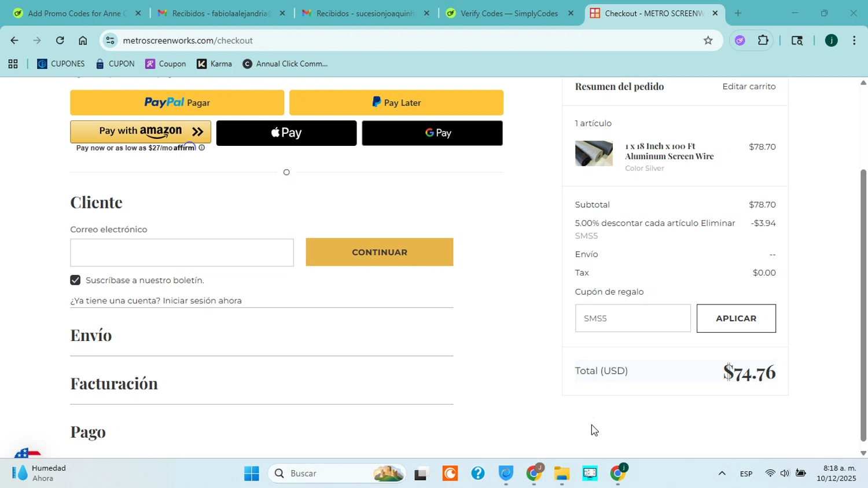The width and height of the screenshot is (868, 488).
Task: Open Affirm info icon
Action: pyautogui.click(x=202, y=148)
